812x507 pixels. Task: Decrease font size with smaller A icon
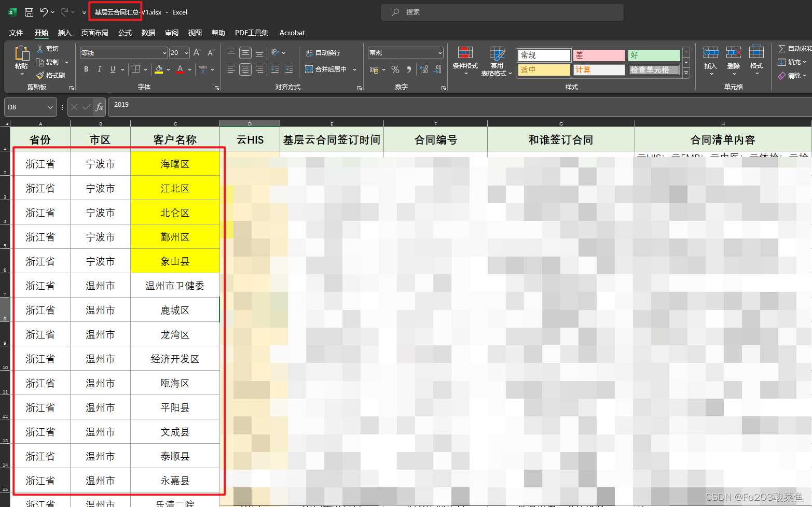tap(211, 53)
